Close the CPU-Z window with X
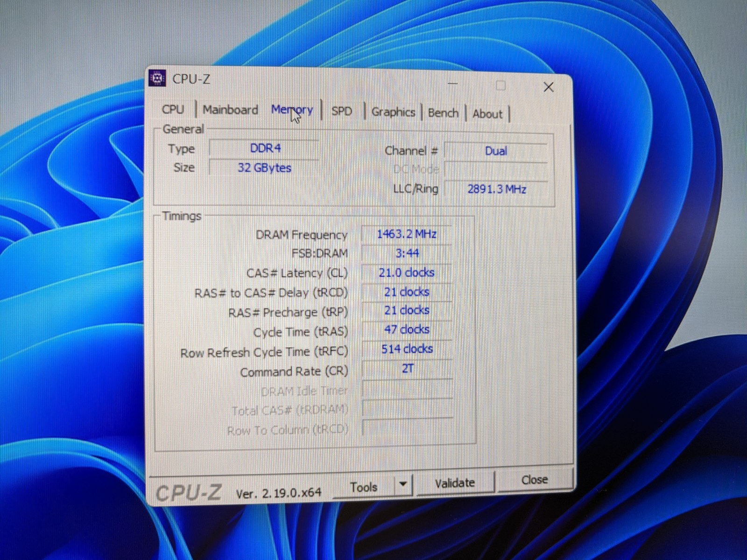This screenshot has width=747, height=560. coord(549,87)
